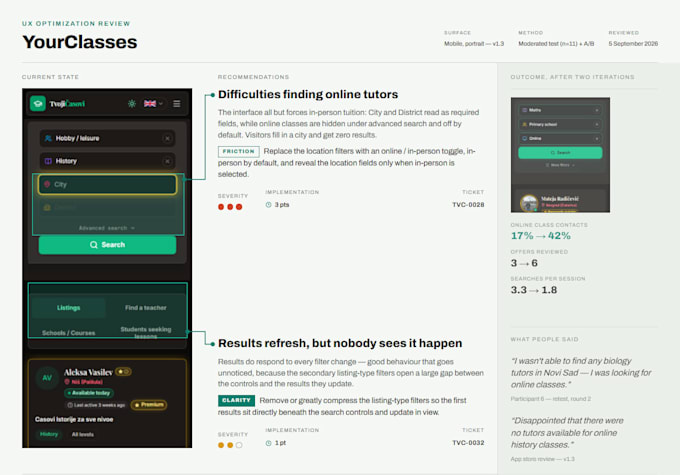This screenshot has height=475, width=680.
Task: Click the Premium star badge
Action: point(149,405)
